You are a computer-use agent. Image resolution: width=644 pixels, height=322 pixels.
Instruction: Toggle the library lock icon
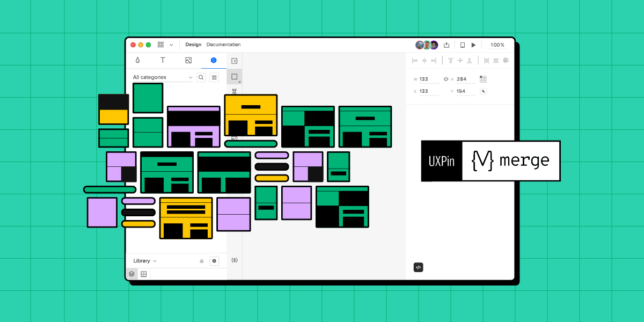201,260
